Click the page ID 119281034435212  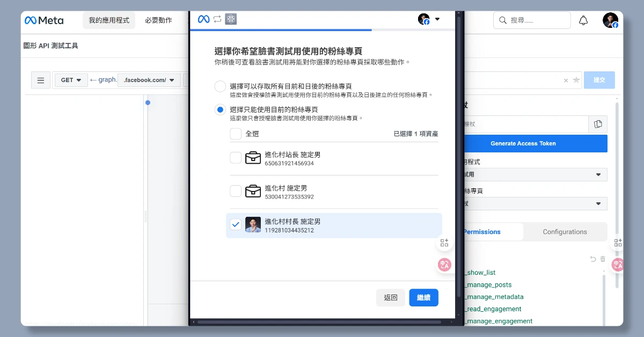(289, 230)
